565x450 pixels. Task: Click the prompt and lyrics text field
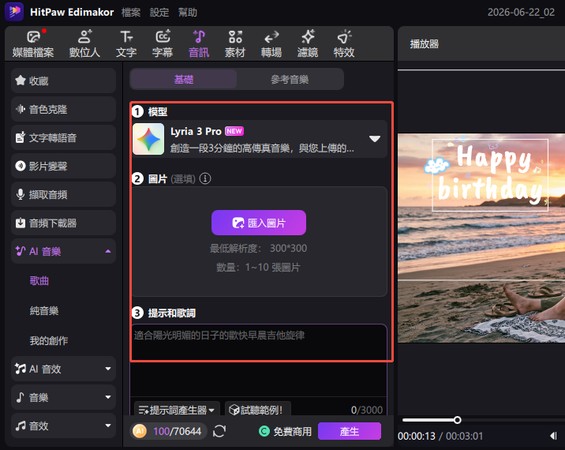pyautogui.click(x=259, y=360)
